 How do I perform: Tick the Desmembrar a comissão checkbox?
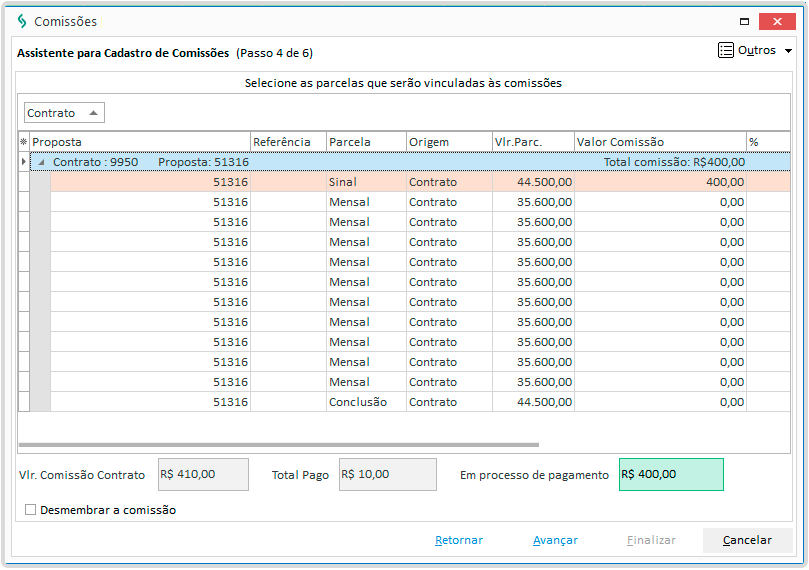click(30, 510)
